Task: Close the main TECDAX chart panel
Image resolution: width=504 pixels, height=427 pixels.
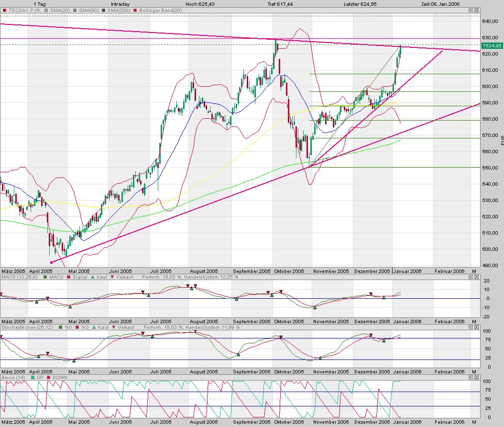Action: tap(477, 10)
